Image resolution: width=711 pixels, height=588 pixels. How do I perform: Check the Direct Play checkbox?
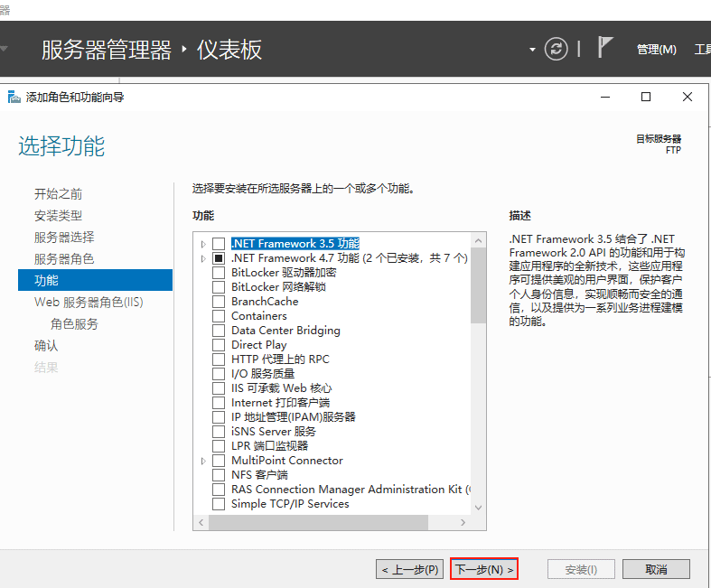coord(219,345)
